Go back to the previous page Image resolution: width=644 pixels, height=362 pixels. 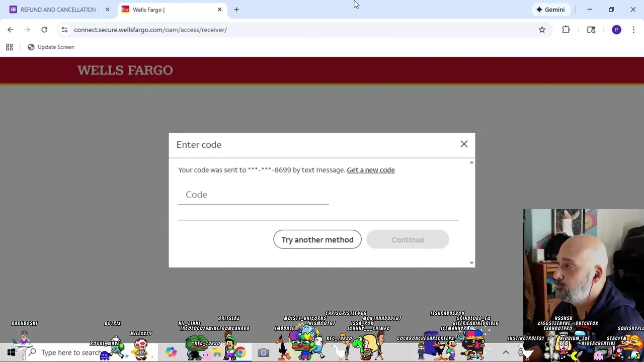coord(11,30)
